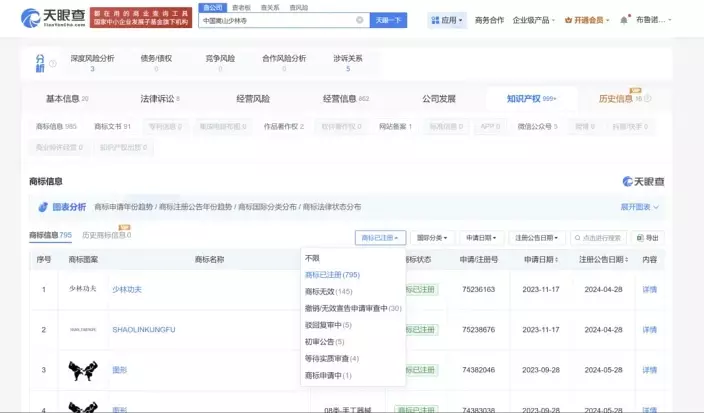
Task: Click the chart analysis (图表分析) icon
Action: pos(44,207)
